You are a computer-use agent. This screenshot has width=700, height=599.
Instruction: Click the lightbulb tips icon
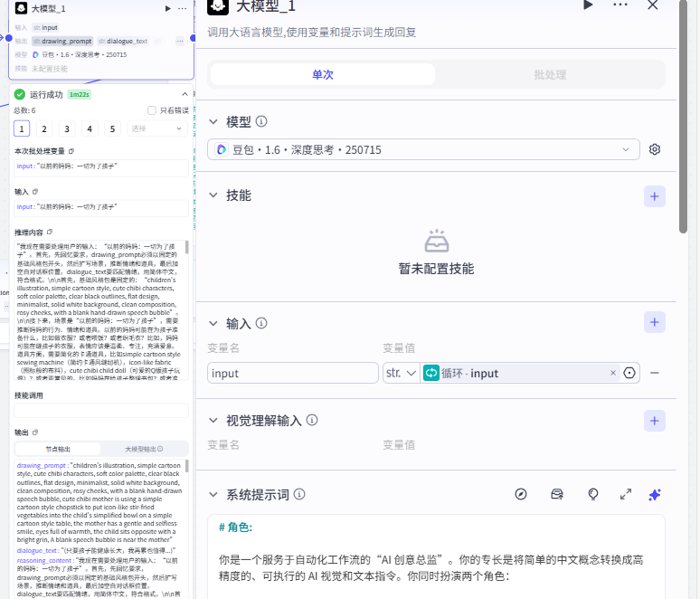593,494
